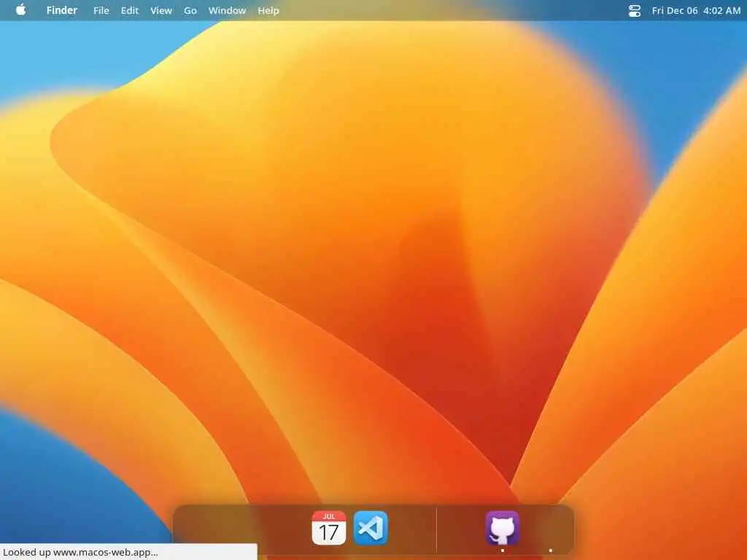This screenshot has height=560, width=747.
Task: Open the Window menu
Action: coord(228,10)
